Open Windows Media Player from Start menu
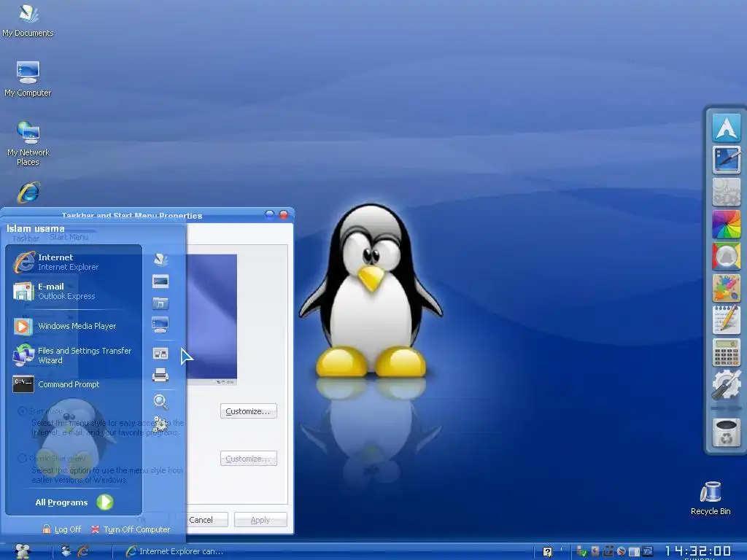747x560 pixels. (x=74, y=326)
